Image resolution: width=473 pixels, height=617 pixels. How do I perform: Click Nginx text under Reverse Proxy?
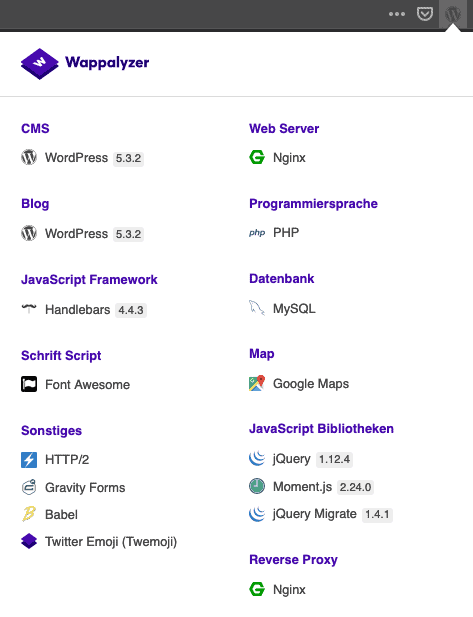[x=289, y=590]
